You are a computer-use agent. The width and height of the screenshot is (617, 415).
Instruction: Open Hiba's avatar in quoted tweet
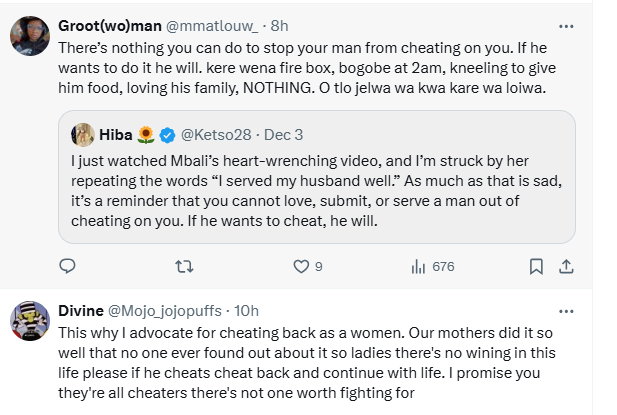click(82, 134)
